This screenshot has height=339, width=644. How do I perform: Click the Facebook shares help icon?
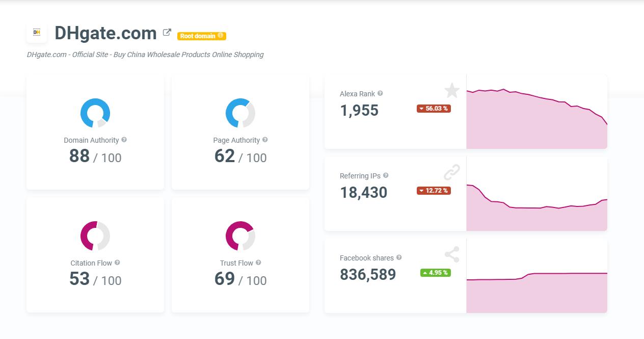pos(399,257)
